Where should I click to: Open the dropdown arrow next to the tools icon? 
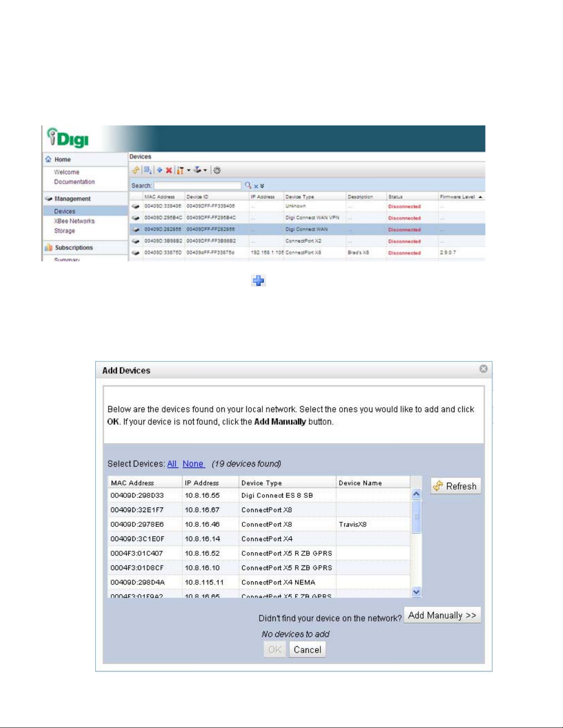[188, 170]
